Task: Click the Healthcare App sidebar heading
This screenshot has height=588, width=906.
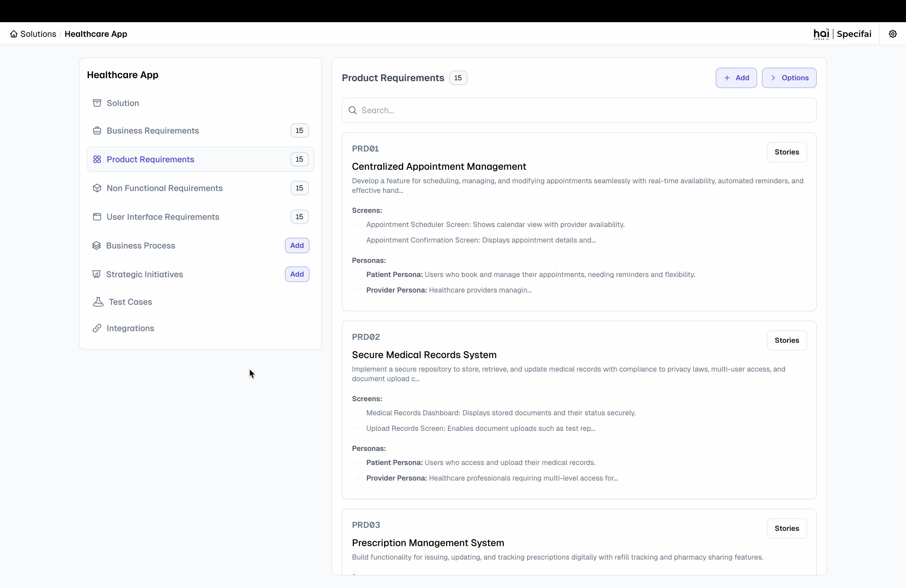Action: (123, 75)
